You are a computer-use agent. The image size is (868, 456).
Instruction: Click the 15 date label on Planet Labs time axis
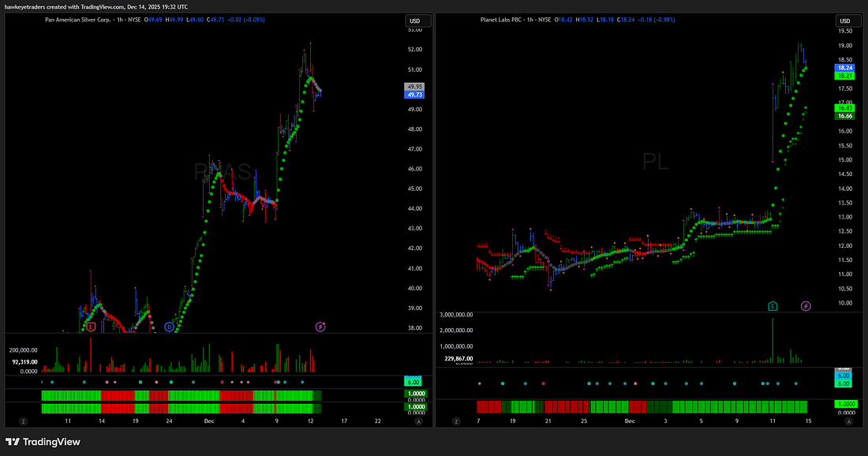[x=809, y=421]
